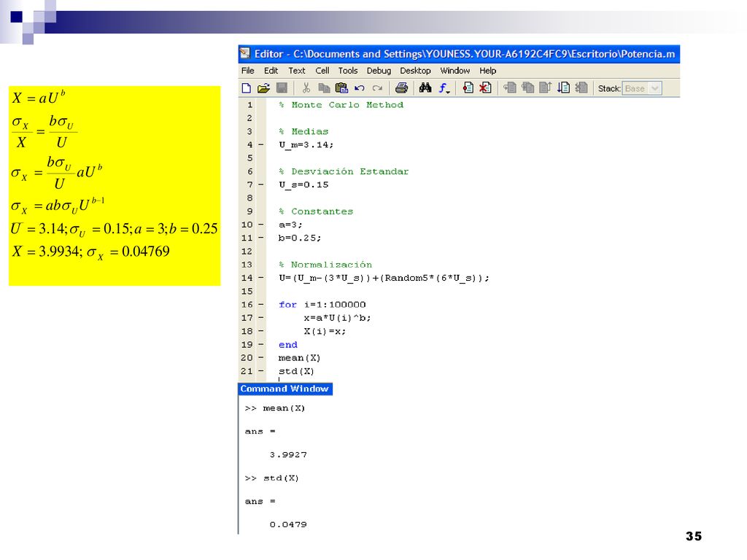Click line number 12 in editor gutter
Viewport: 747px width, 560px height.
pyautogui.click(x=247, y=252)
